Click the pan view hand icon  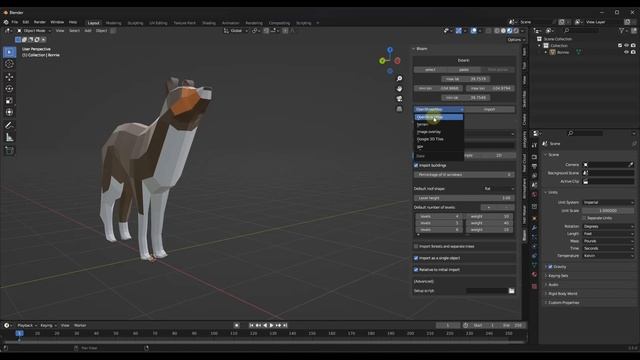click(x=399, y=89)
